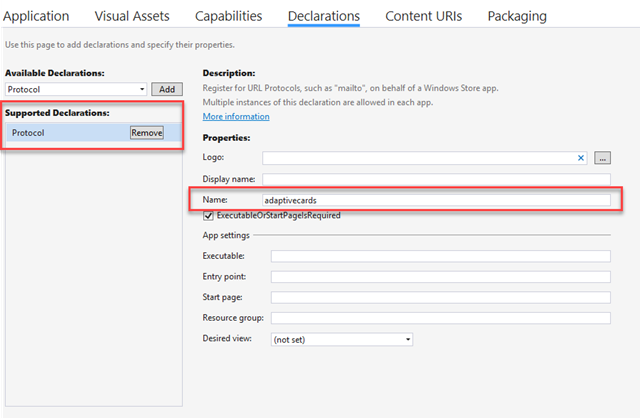Browse for logo with ellipsis button

pos(602,158)
